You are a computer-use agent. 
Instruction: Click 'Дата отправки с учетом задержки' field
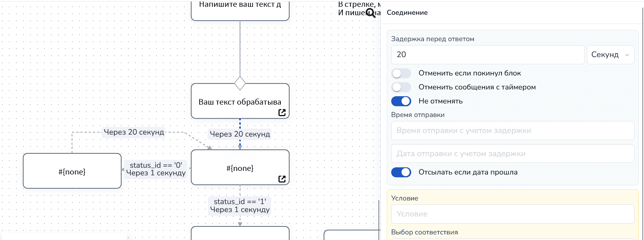click(x=512, y=154)
